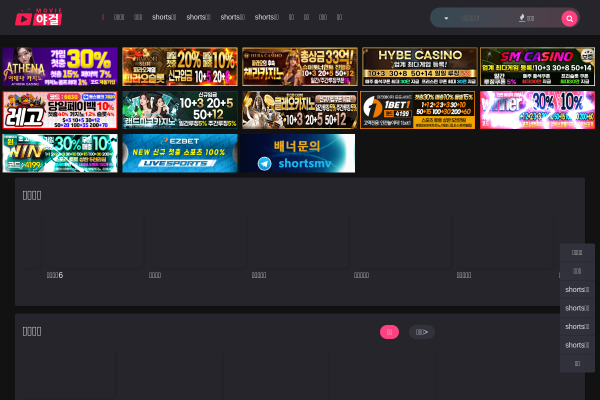Open the first shorts entry in floating side menu

coord(577,289)
